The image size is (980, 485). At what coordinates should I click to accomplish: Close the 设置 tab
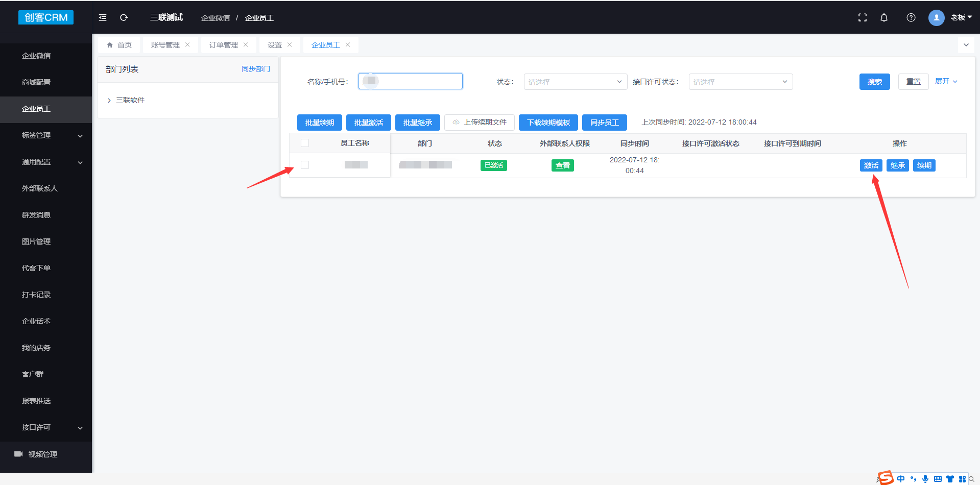point(290,45)
